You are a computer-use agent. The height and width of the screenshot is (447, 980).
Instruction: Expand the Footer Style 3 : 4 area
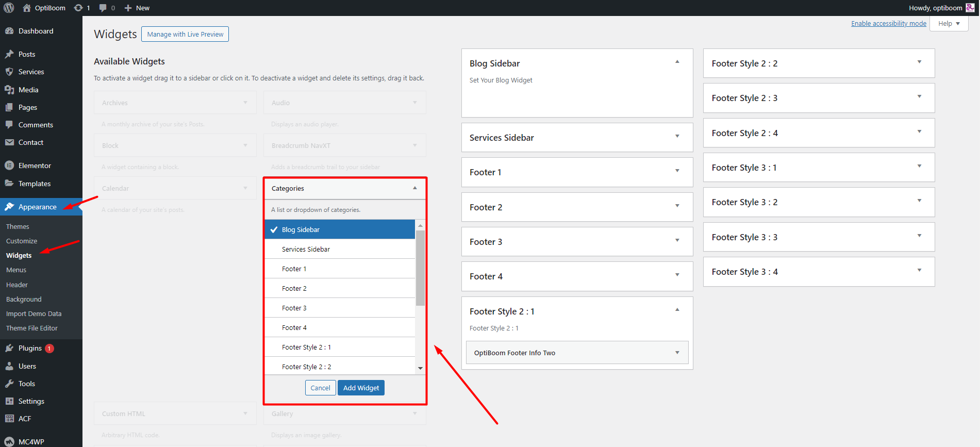click(919, 270)
